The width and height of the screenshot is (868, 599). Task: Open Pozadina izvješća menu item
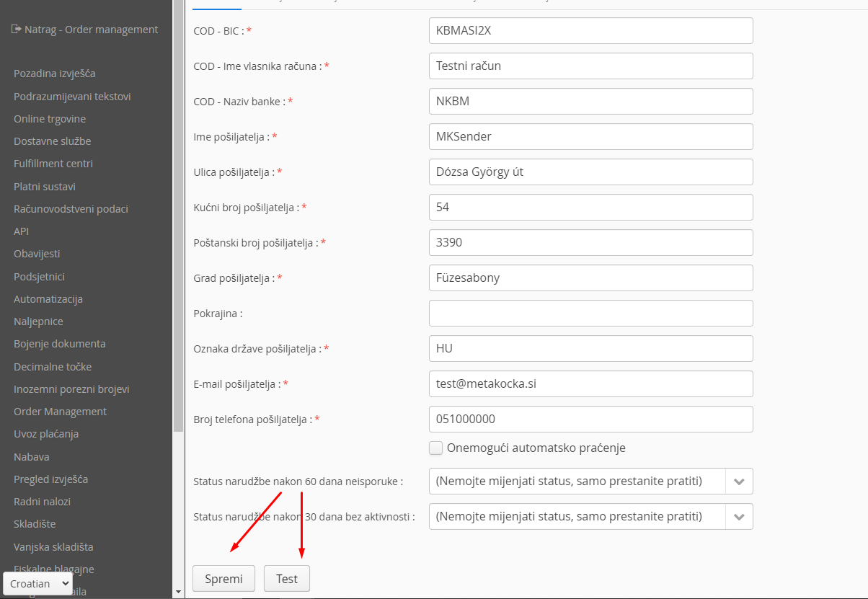click(55, 74)
